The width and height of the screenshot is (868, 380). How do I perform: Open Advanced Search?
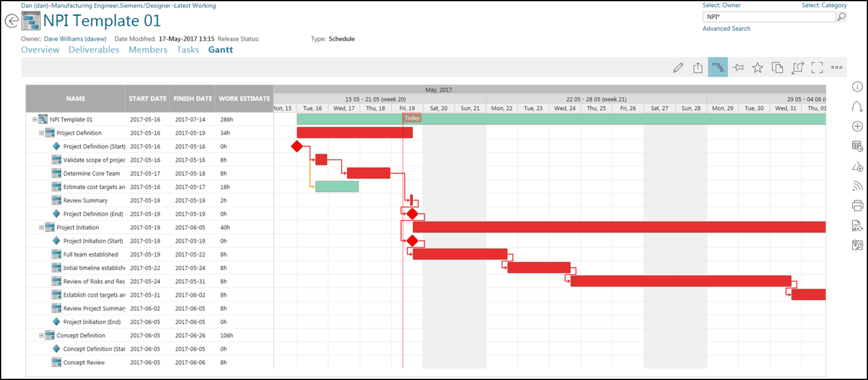[726, 28]
